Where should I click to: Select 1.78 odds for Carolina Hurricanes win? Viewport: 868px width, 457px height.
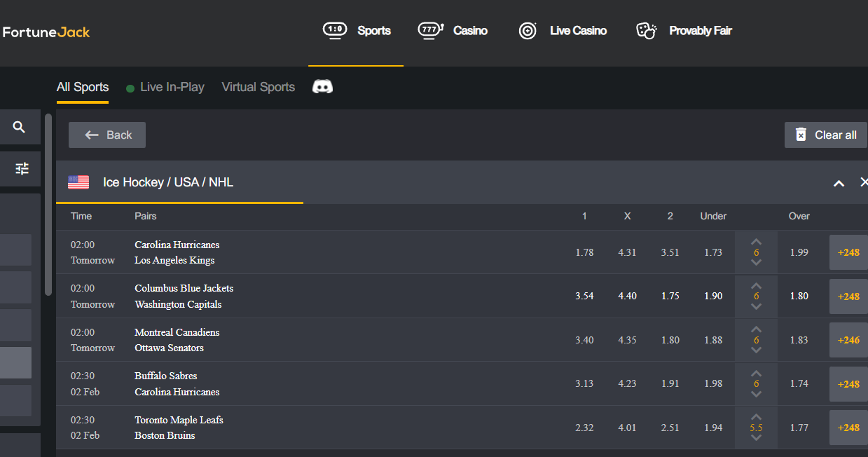584,252
